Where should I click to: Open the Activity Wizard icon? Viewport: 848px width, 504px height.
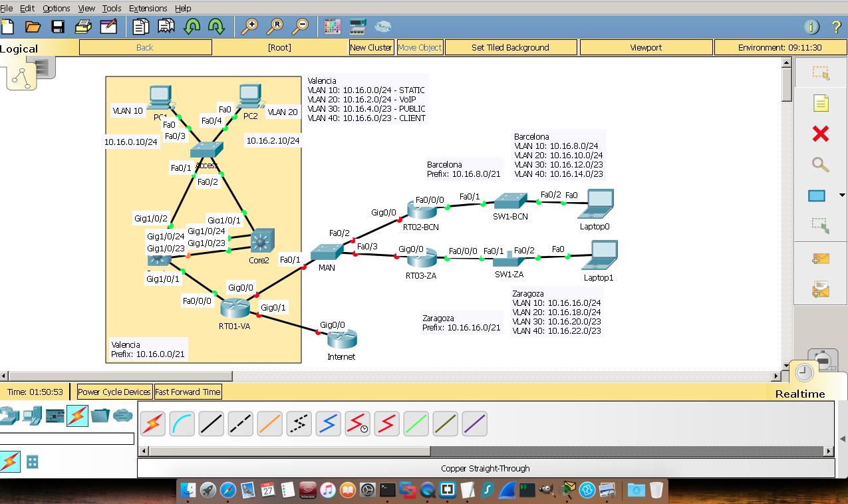[x=108, y=27]
